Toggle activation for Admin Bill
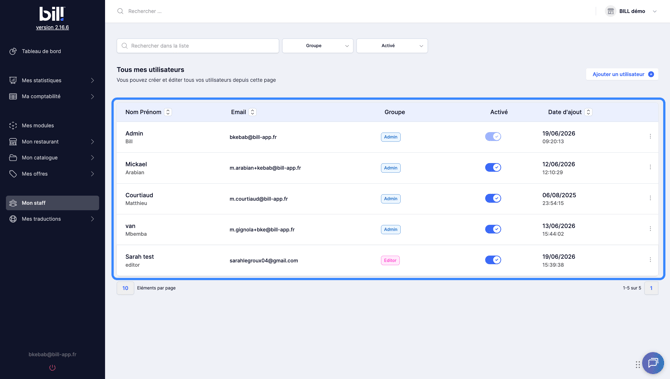 click(493, 137)
